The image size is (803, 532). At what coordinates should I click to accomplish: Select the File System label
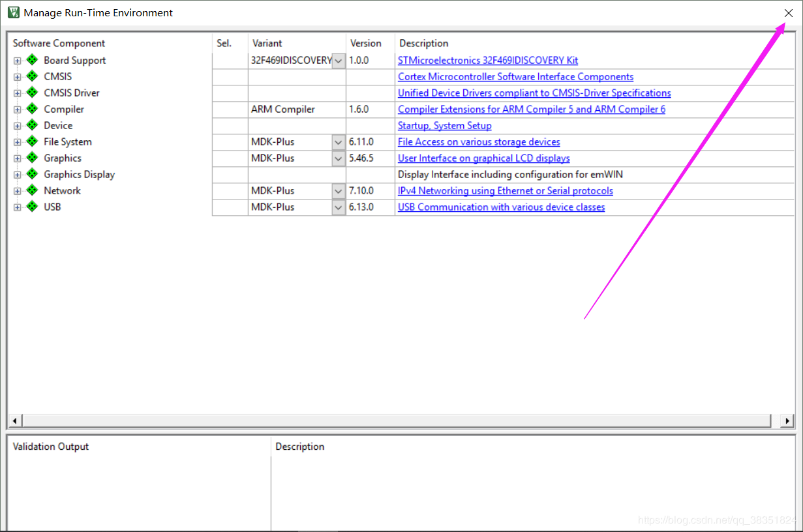point(68,141)
